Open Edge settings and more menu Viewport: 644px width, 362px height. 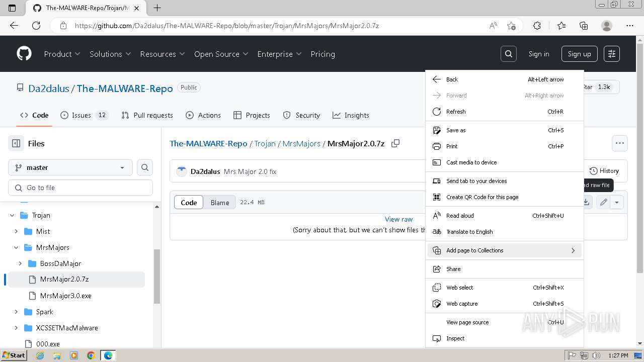pyautogui.click(x=630, y=26)
